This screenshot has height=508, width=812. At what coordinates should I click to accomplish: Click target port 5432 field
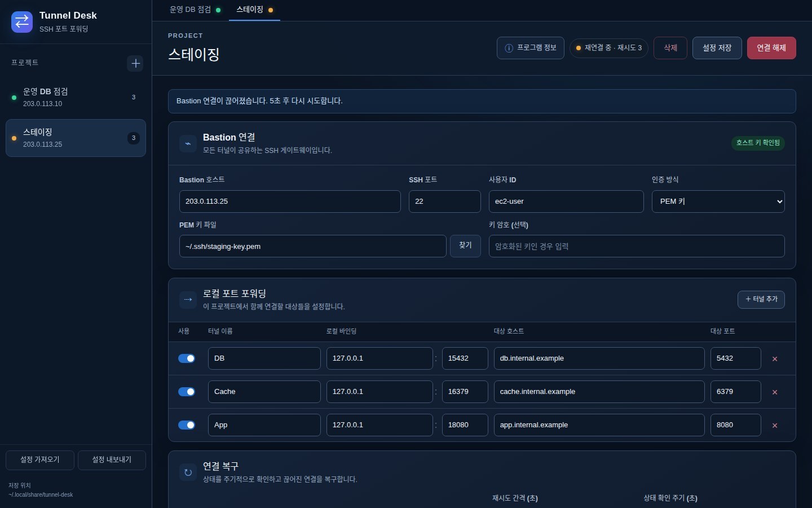pyautogui.click(x=735, y=358)
